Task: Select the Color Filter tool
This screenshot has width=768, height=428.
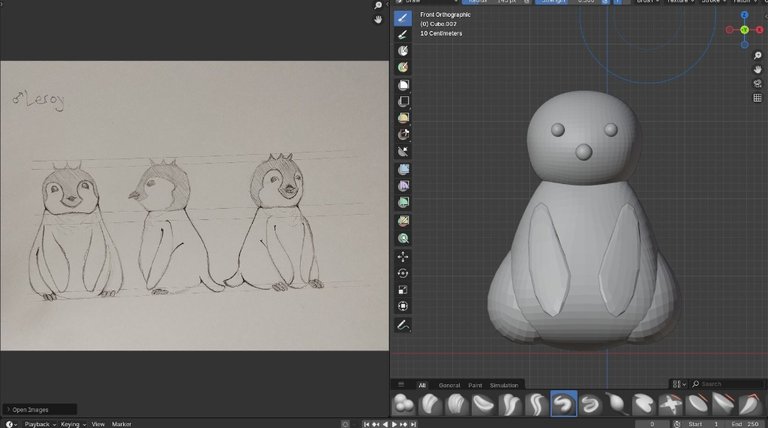Action: click(403, 202)
